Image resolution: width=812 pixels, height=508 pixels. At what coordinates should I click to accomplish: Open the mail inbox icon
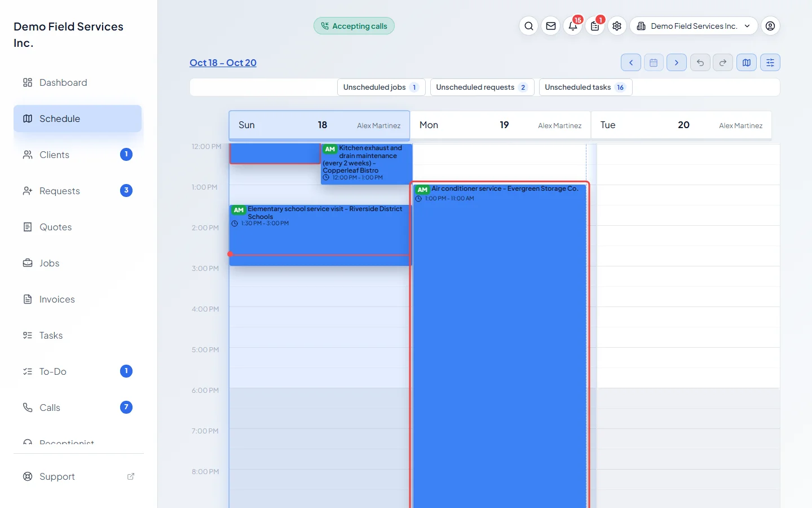(551, 26)
